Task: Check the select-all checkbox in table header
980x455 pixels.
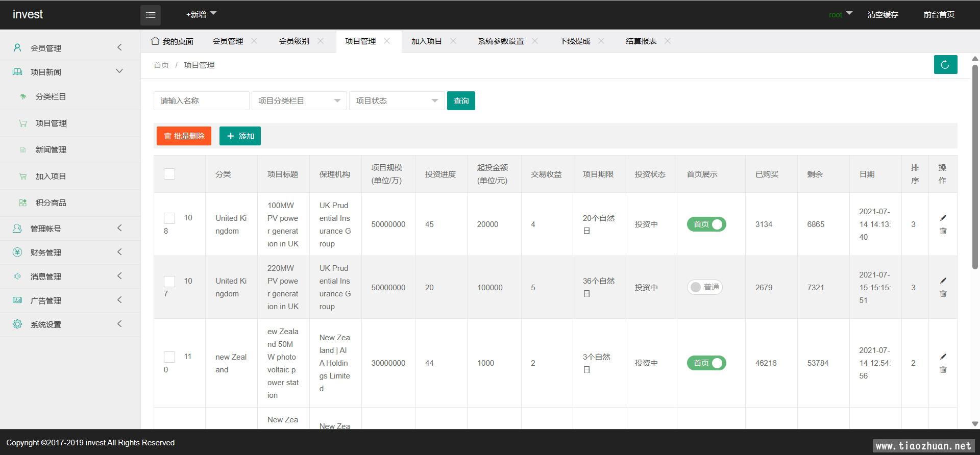Action: [x=169, y=174]
